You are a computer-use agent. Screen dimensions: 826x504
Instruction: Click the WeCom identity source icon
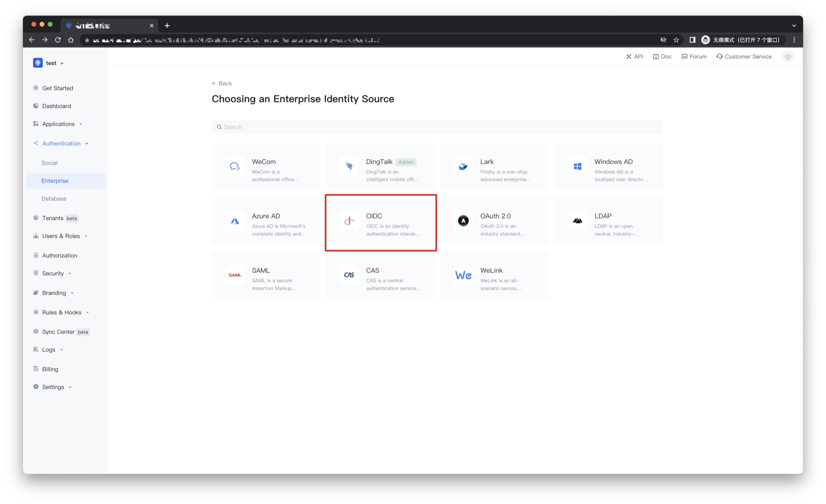pyautogui.click(x=235, y=166)
